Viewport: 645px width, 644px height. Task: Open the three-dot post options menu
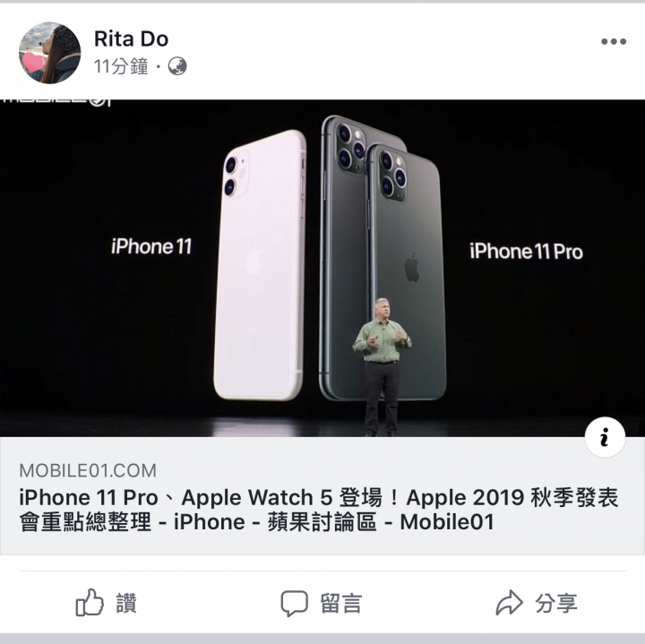(614, 41)
